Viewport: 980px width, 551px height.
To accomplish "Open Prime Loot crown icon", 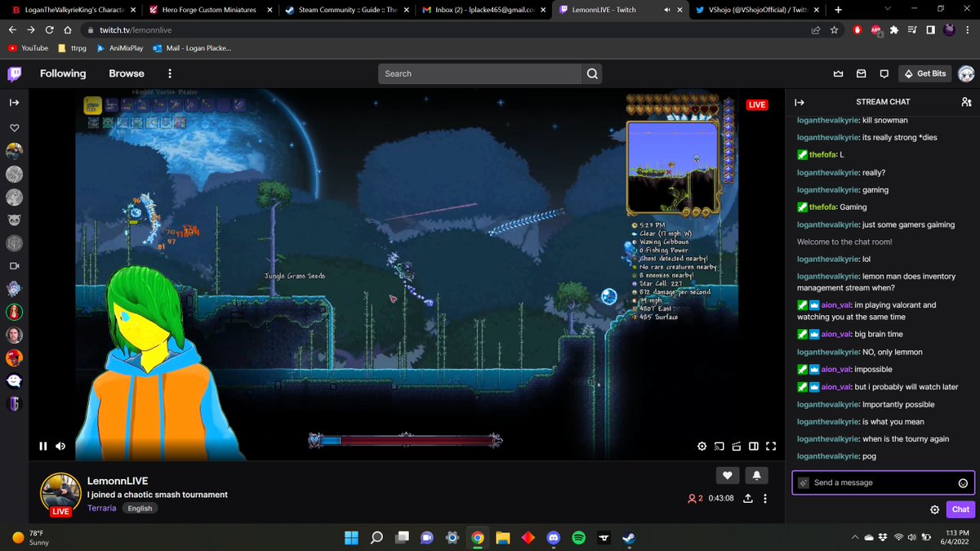I will pos(838,73).
